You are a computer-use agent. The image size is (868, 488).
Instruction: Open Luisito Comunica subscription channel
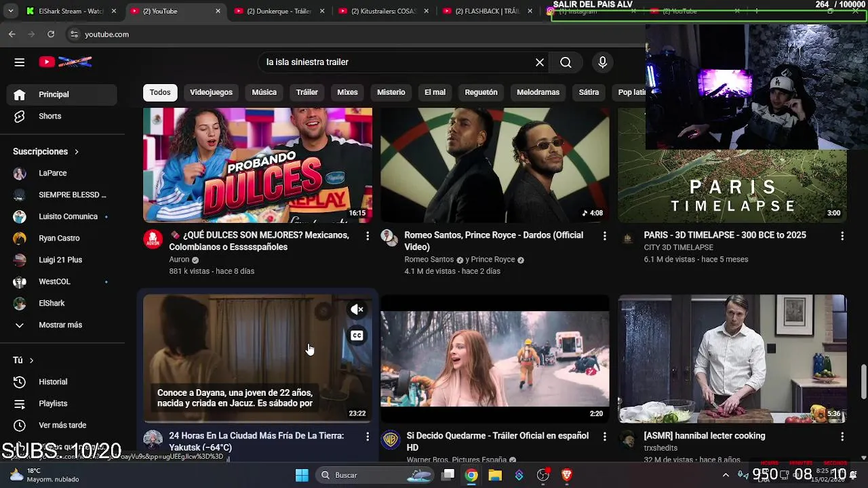[62, 216]
